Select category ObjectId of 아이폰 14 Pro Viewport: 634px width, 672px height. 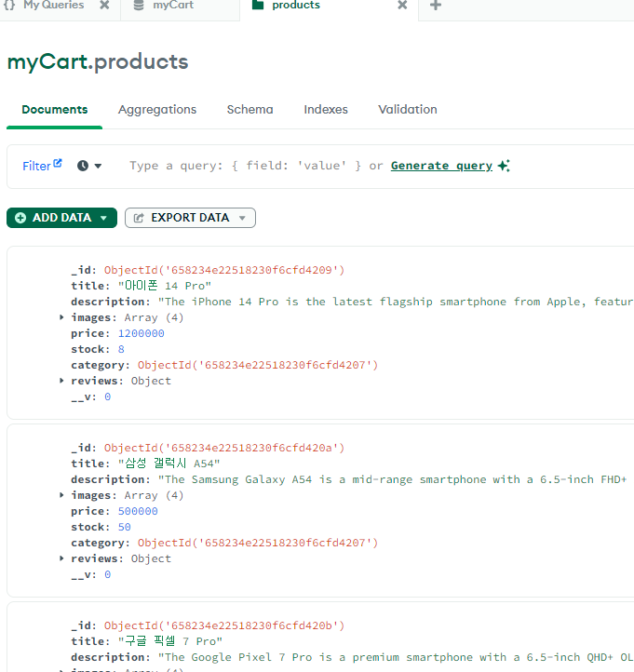258,365
